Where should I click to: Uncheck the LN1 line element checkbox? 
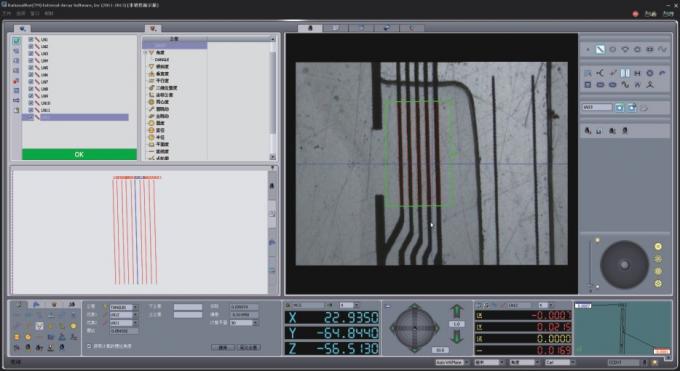[x=31, y=39]
